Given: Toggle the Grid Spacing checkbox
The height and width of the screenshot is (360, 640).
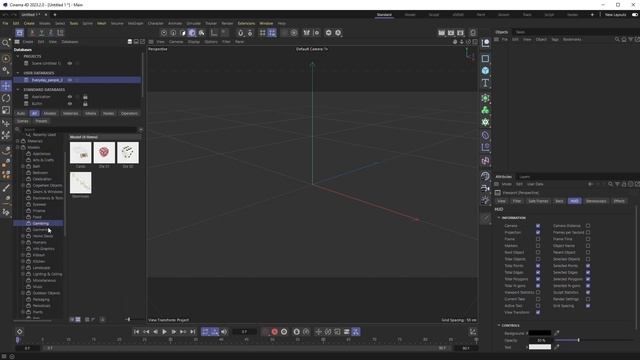Looking at the screenshot, I should (x=588, y=306).
